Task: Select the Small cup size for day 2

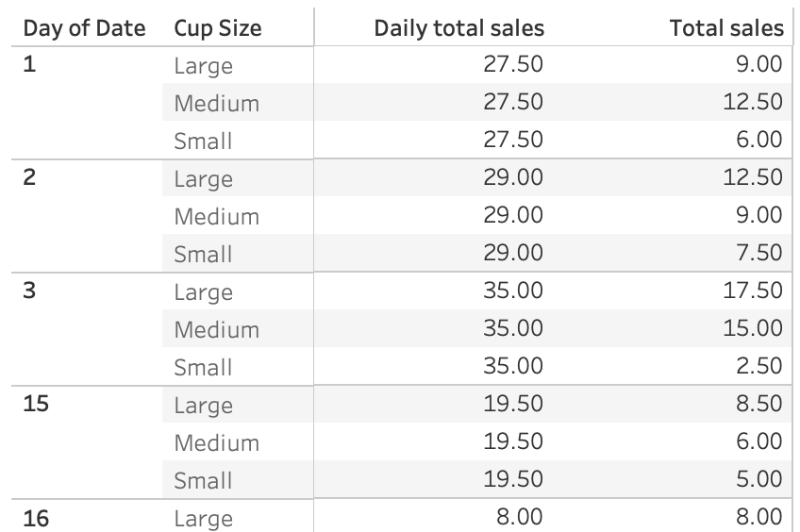Action: coord(203,254)
